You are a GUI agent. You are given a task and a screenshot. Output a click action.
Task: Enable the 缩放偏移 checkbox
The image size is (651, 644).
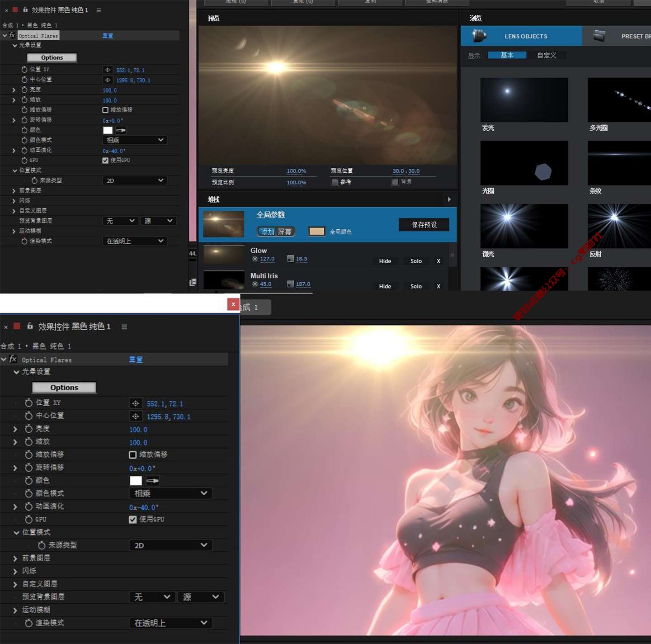point(132,455)
